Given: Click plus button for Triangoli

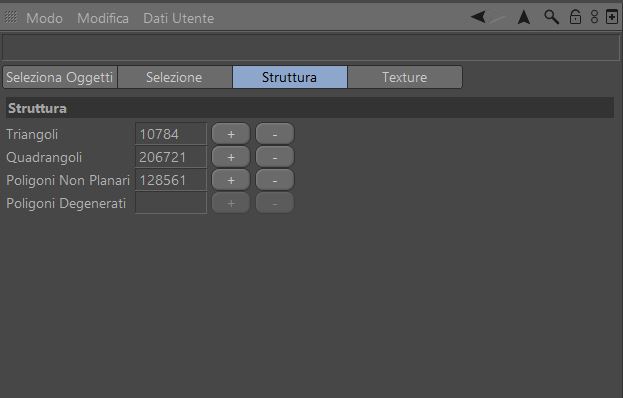Looking at the screenshot, I should click(231, 134).
